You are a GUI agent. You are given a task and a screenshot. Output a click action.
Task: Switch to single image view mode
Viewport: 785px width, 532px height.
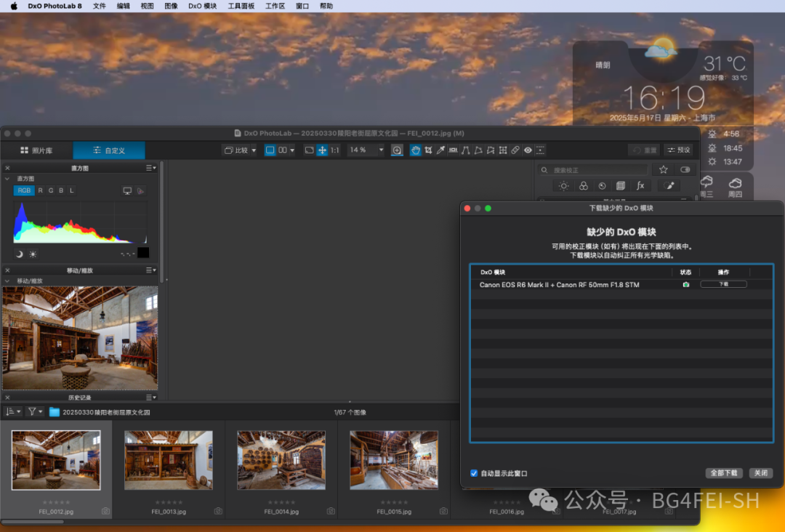pyautogui.click(x=270, y=150)
